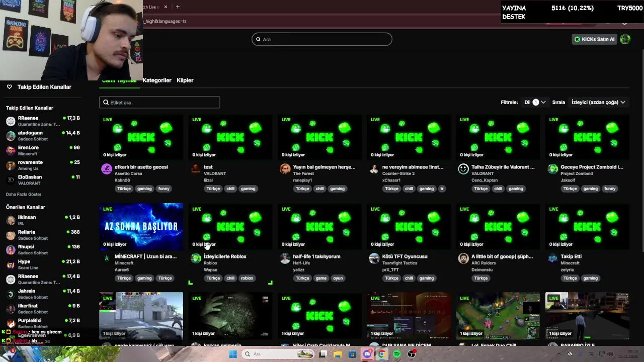
Task: Click Ceno_Kaptan smiley avatar
Action: (463, 169)
